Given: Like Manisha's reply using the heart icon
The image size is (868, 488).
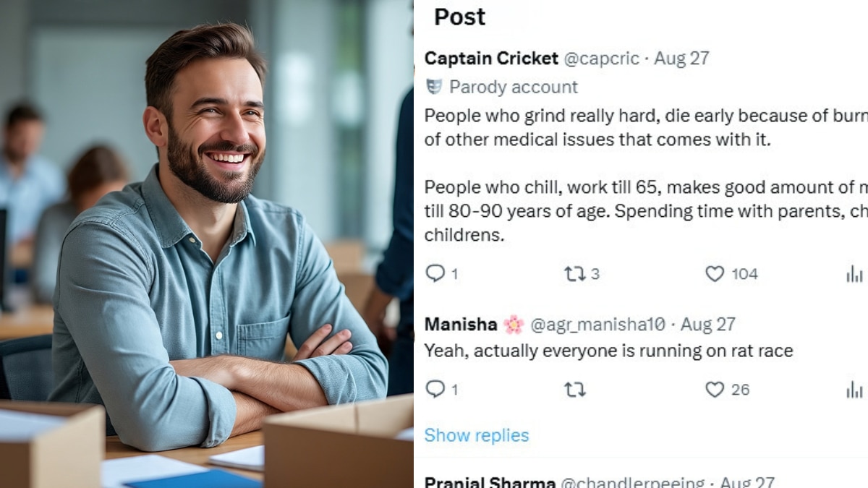Looking at the screenshot, I should pos(715,390).
